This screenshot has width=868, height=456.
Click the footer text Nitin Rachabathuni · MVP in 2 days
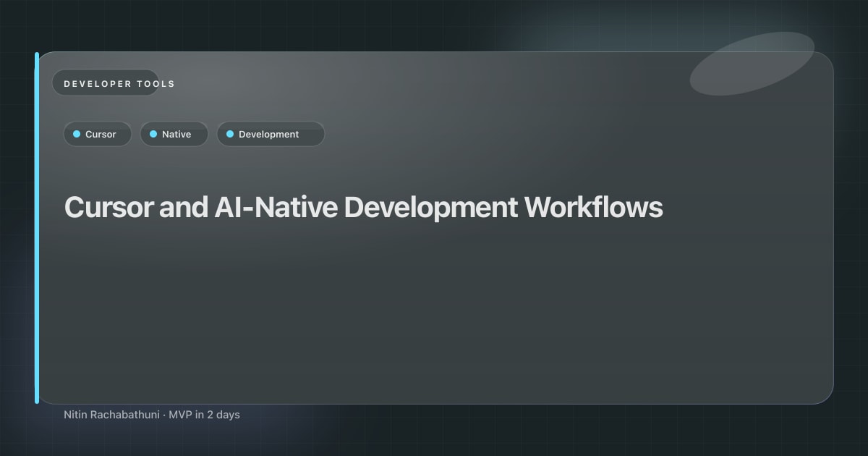(152, 415)
